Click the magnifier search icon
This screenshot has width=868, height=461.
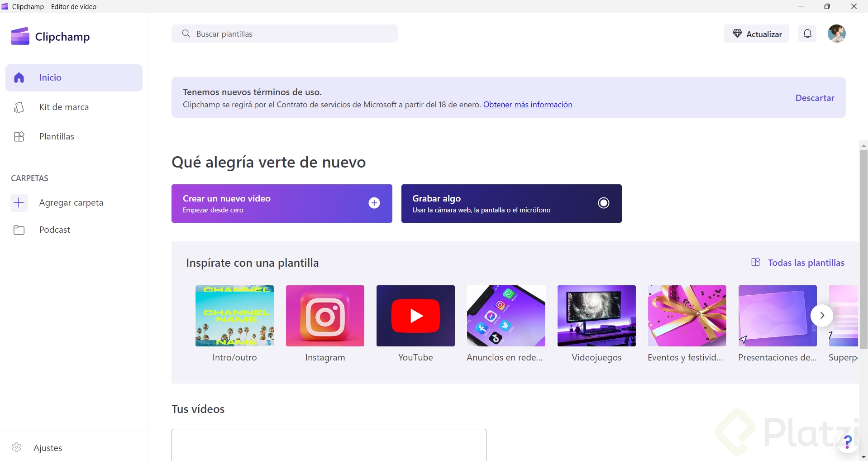(x=186, y=34)
